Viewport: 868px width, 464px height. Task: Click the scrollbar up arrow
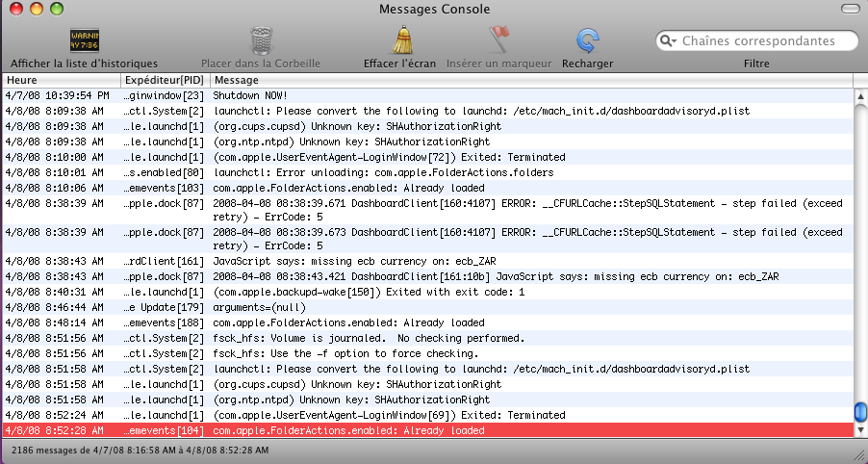pyautogui.click(x=859, y=96)
